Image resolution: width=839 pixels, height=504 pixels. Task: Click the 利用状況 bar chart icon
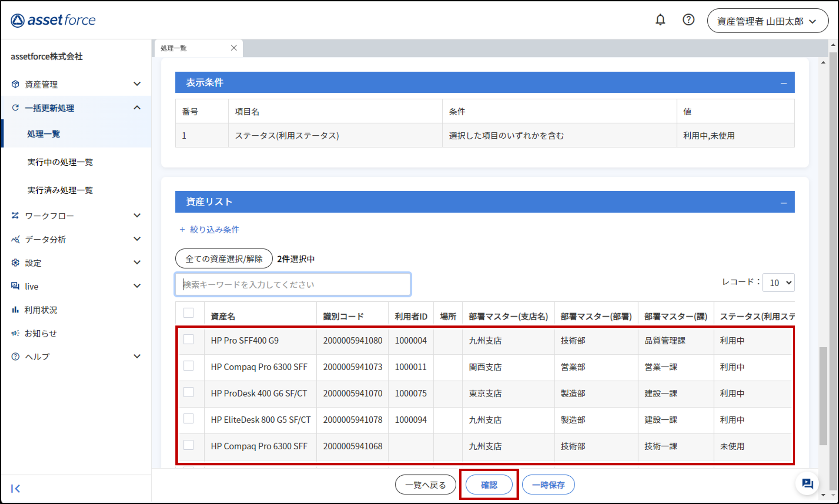[15, 309]
